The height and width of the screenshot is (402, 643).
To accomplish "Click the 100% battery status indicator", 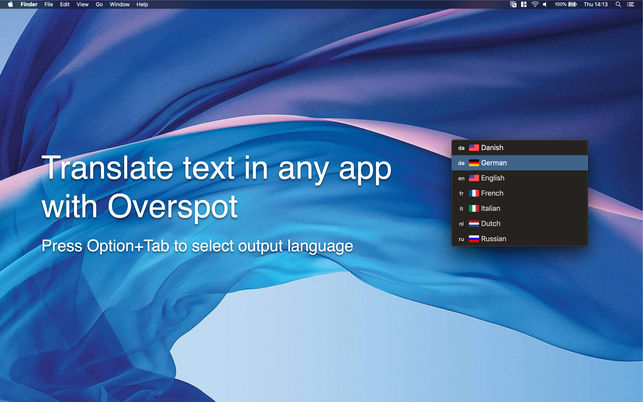I will 565,5.
